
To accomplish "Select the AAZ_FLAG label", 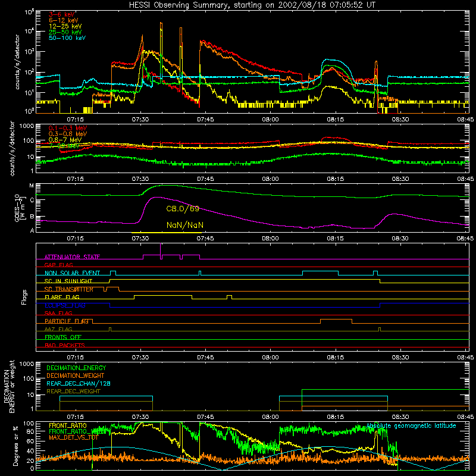I will [x=58, y=330].
